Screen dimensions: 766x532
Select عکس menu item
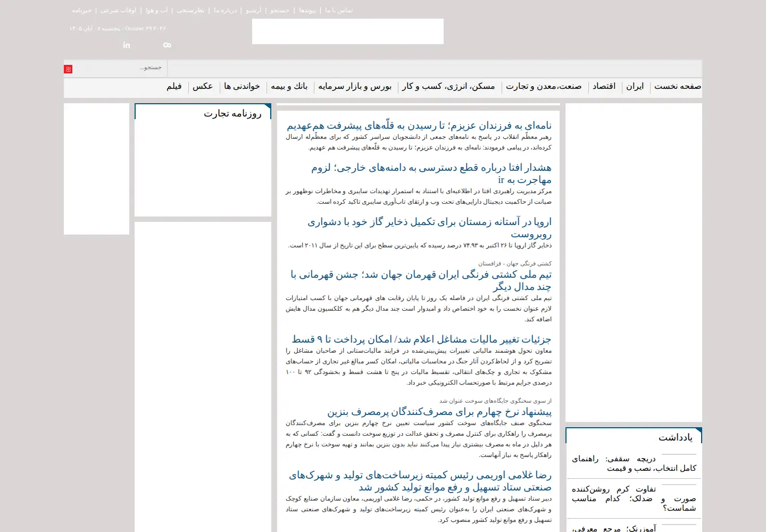click(x=203, y=86)
